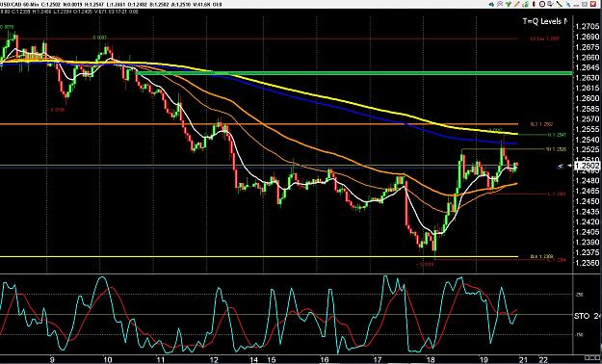
Task: Select the orange horizontal line labeled 1.2562
Action: (x=259, y=124)
